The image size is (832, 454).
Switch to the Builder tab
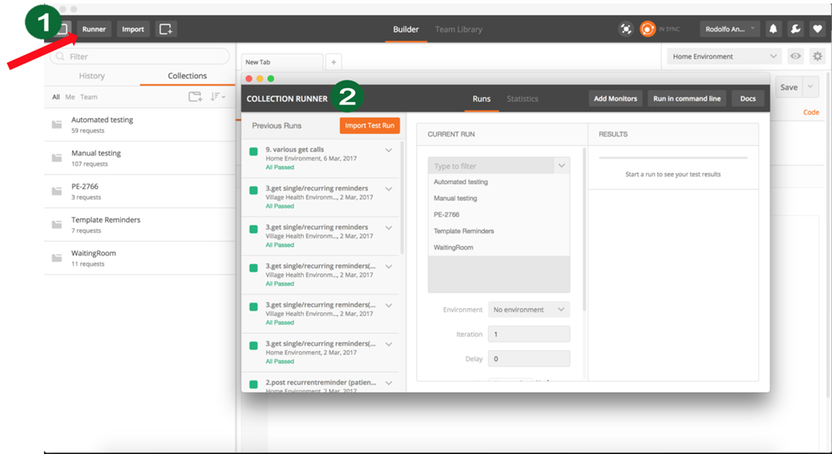click(406, 29)
